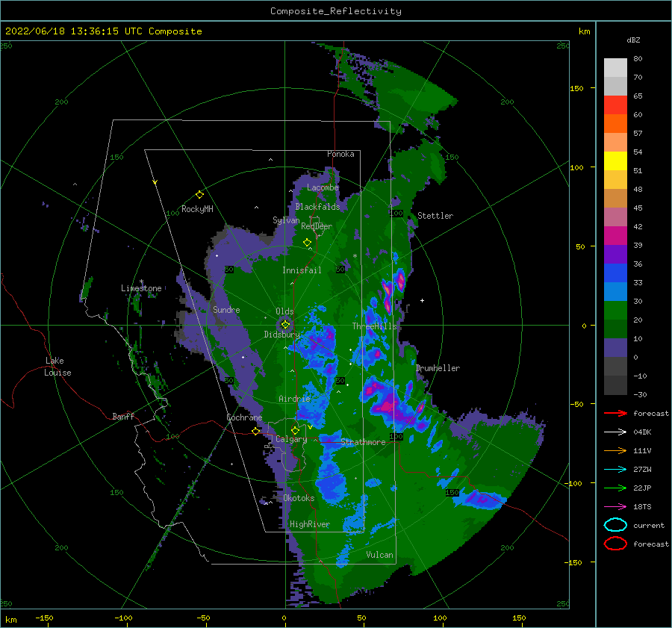This screenshot has width=672, height=628.
Task: Click the cyan 27ZW arrow legend icon
Action: tap(615, 470)
